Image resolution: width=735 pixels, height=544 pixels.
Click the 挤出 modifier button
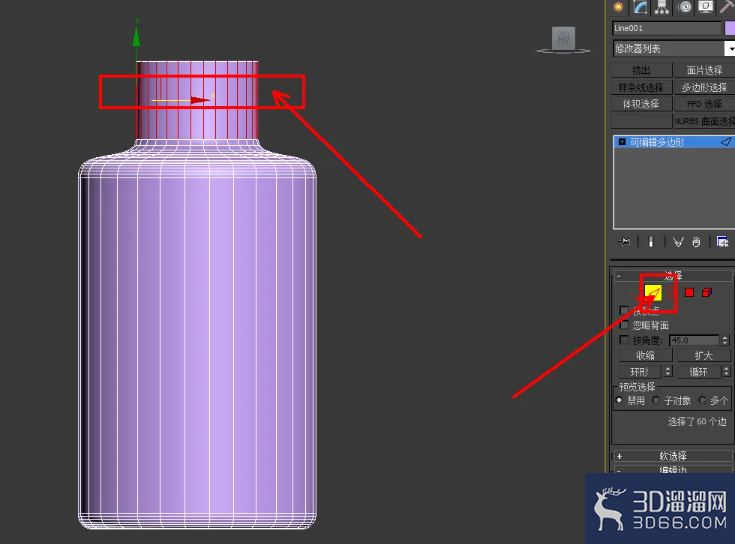pyautogui.click(x=641, y=70)
